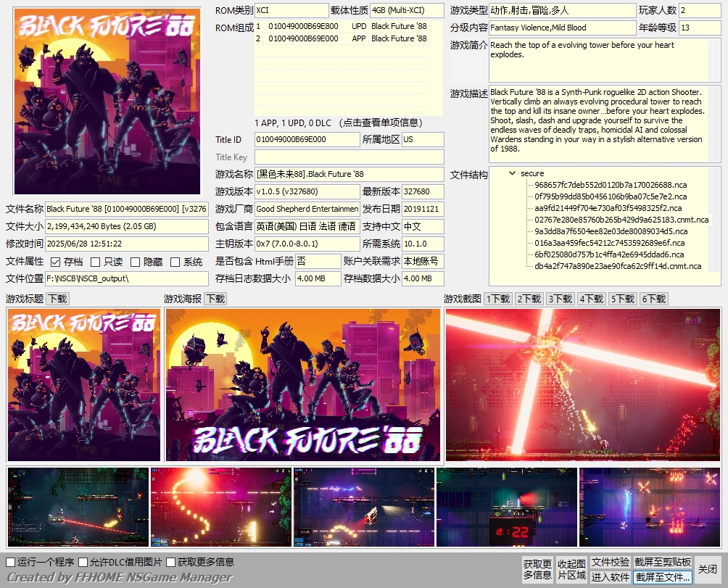Click the Title ID field

pos(307,140)
